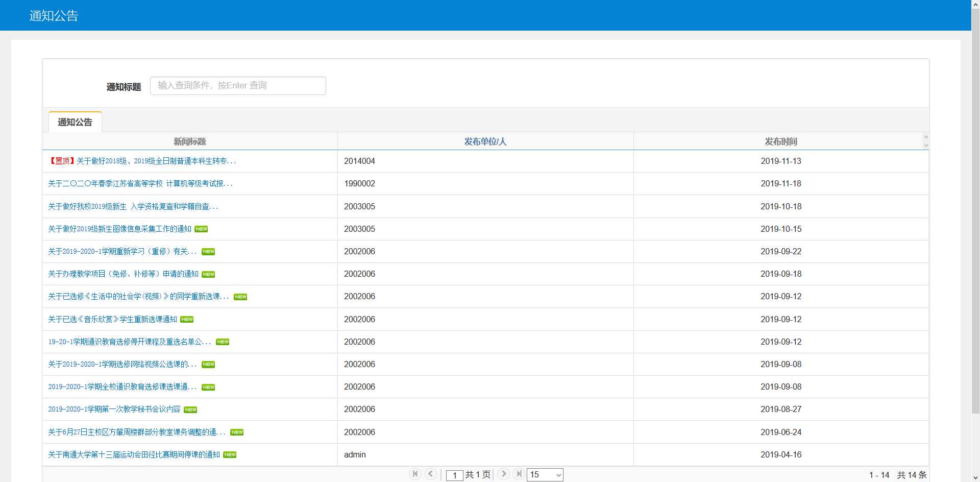This screenshot has height=482, width=980.
Task: Click date cell 2019-10-15
Action: pos(781,229)
